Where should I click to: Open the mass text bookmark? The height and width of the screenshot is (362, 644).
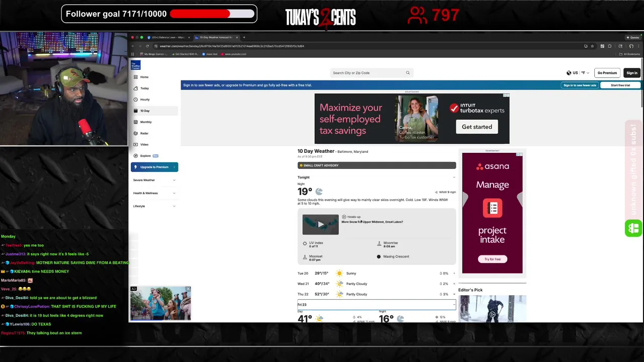coord(210,54)
